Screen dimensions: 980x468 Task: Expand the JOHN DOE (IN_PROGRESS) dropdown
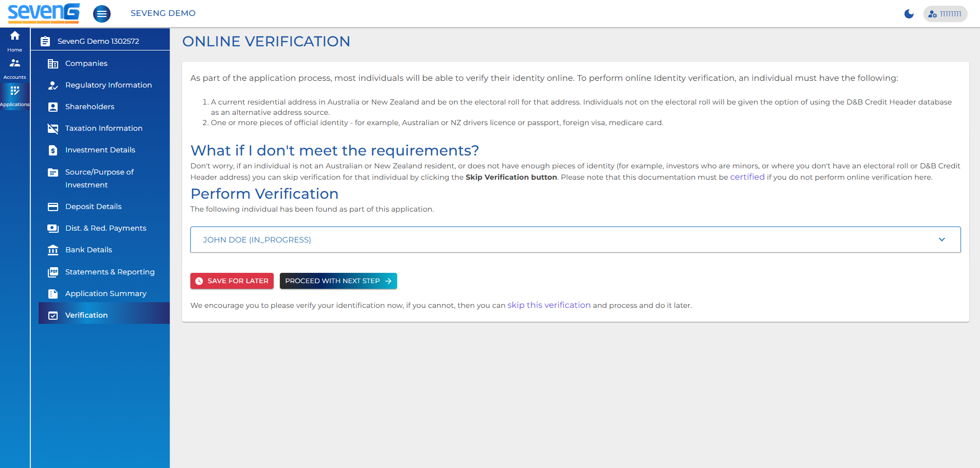(942, 239)
